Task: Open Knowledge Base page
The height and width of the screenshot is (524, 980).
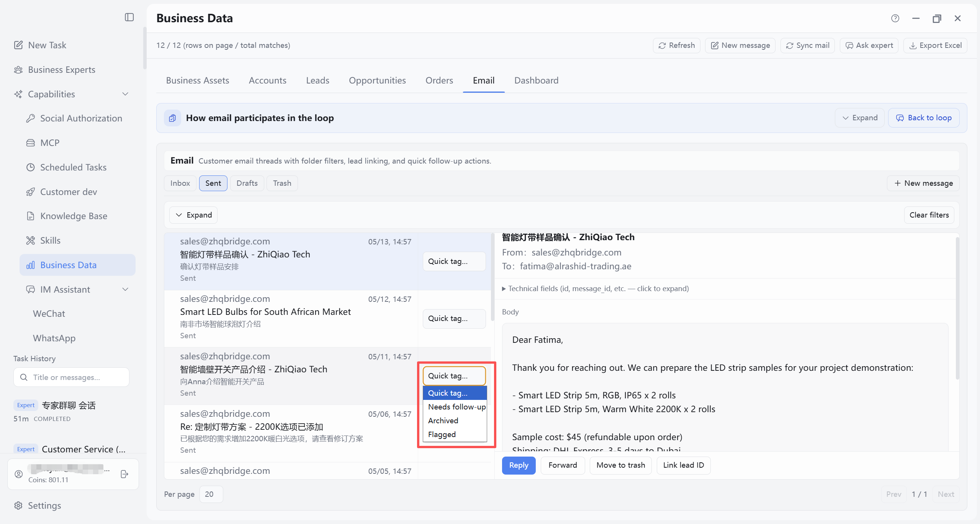Action: coord(67,216)
